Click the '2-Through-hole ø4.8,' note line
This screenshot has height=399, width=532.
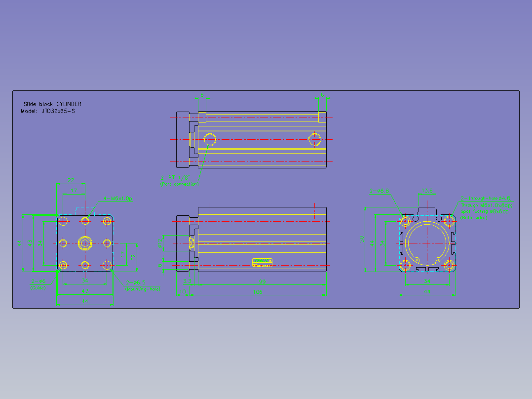coord(487,199)
